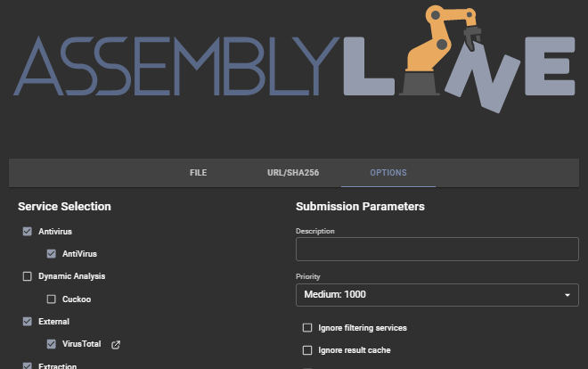Click the Submission Parameters heading
The width and height of the screenshot is (588, 369).
(x=360, y=207)
